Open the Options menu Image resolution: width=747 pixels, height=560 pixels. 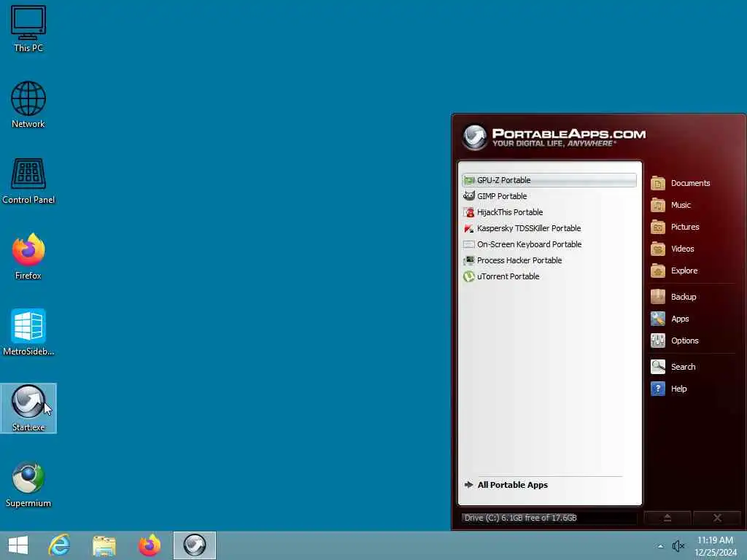(x=675, y=341)
